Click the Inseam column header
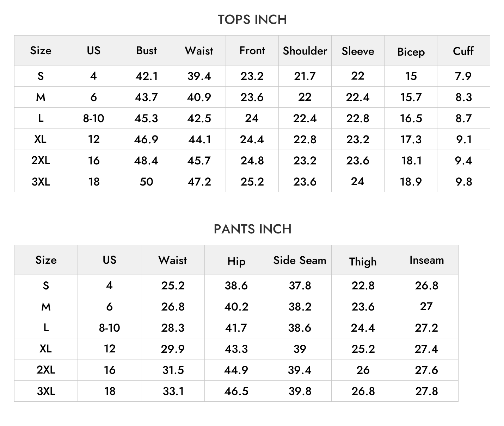The image size is (504, 426). (426, 260)
